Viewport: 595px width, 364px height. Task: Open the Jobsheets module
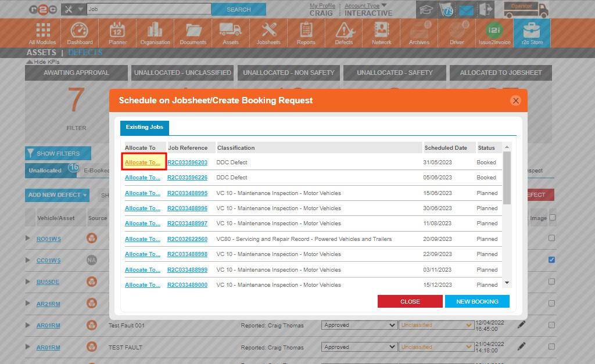click(268, 33)
